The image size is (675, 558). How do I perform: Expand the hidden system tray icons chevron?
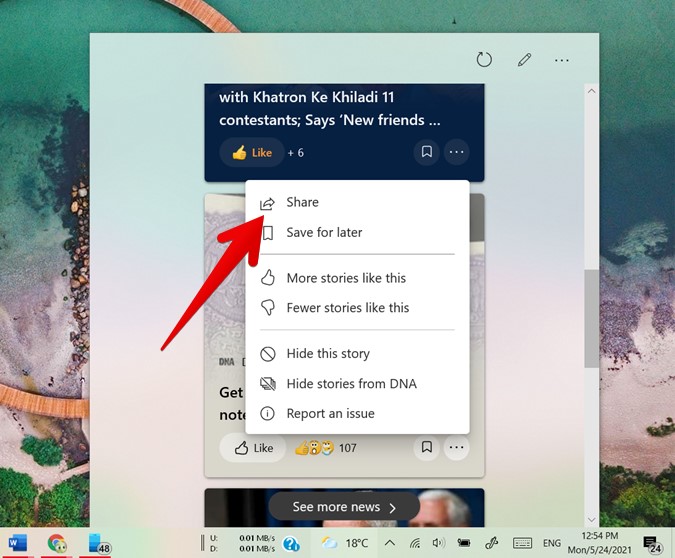click(x=389, y=543)
